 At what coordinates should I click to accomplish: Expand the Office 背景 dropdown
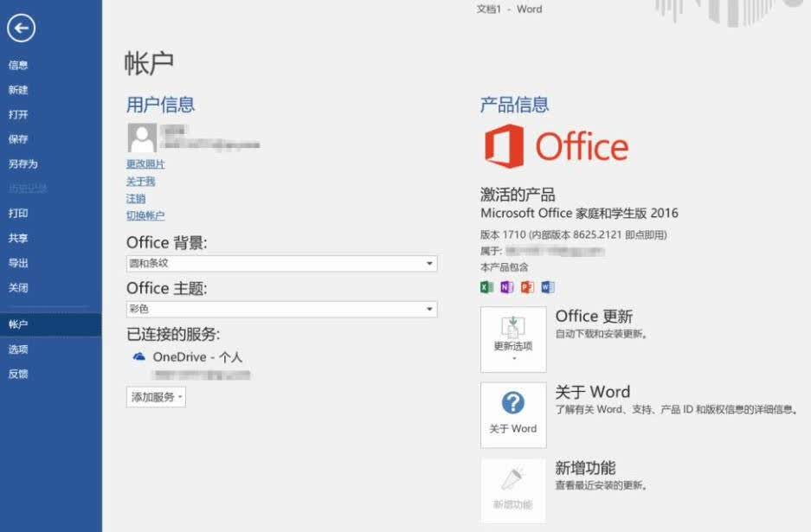click(x=282, y=264)
